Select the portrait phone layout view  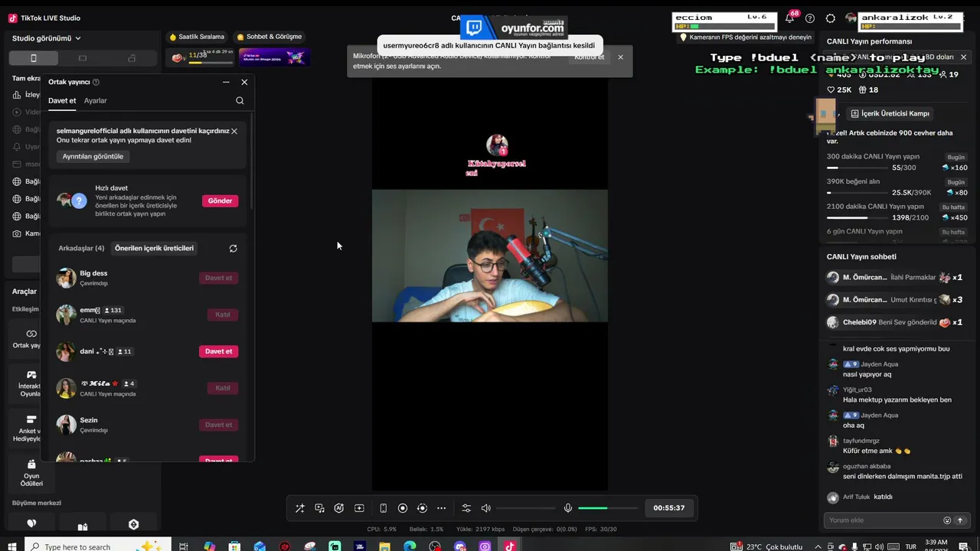click(33, 58)
